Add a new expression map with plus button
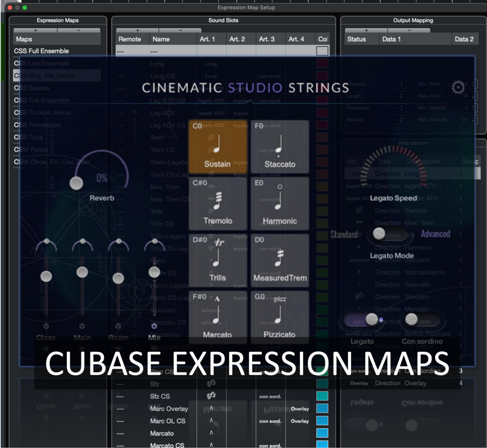The height and width of the screenshot is (448, 487). (35, 30)
